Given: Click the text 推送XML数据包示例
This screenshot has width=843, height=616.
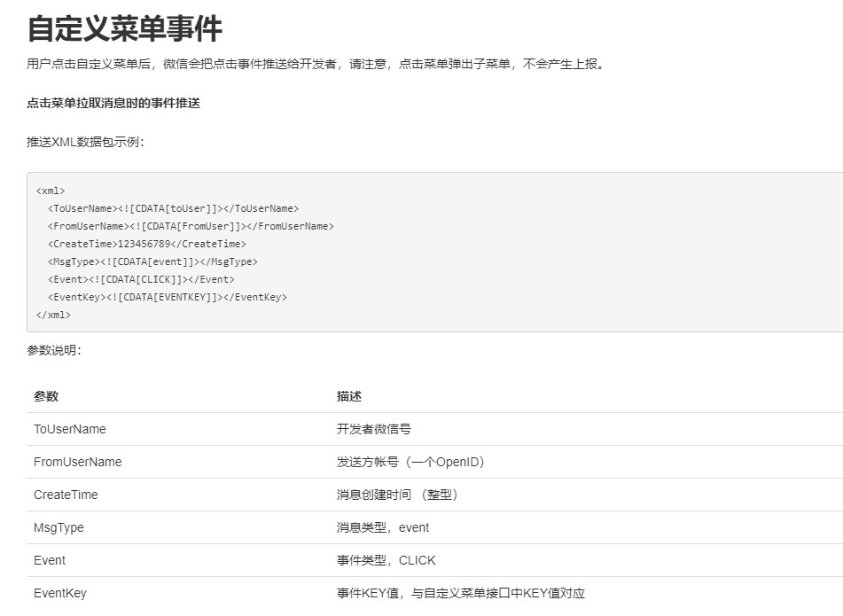Looking at the screenshot, I should pyautogui.click(x=85, y=142).
